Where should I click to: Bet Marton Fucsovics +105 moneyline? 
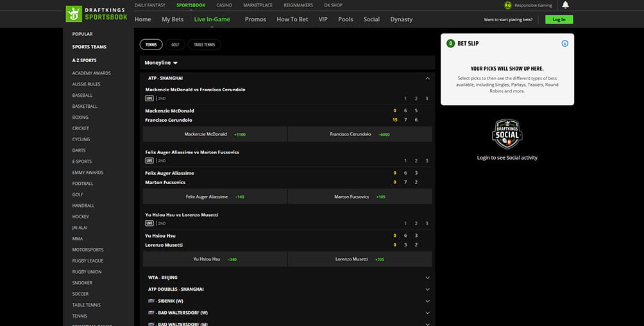coord(360,196)
